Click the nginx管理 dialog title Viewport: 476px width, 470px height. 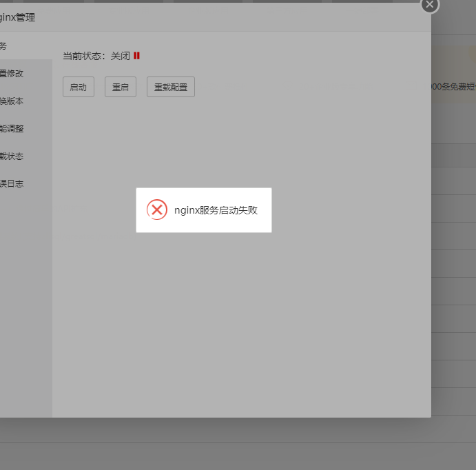pos(18,17)
